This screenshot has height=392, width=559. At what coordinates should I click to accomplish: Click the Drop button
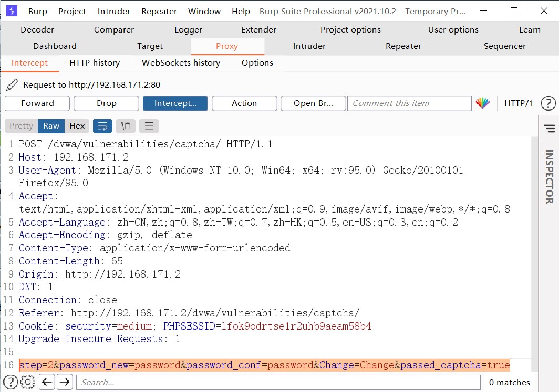pyautogui.click(x=106, y=103)
